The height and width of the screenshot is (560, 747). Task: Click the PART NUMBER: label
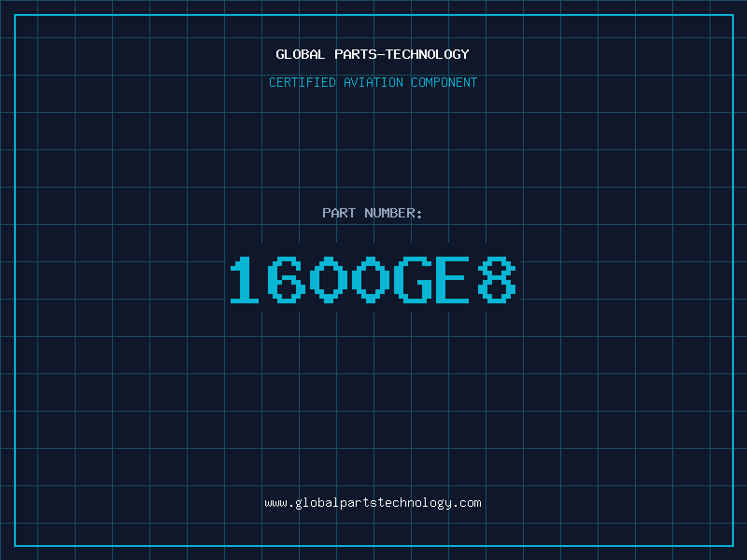coord(373,213)
